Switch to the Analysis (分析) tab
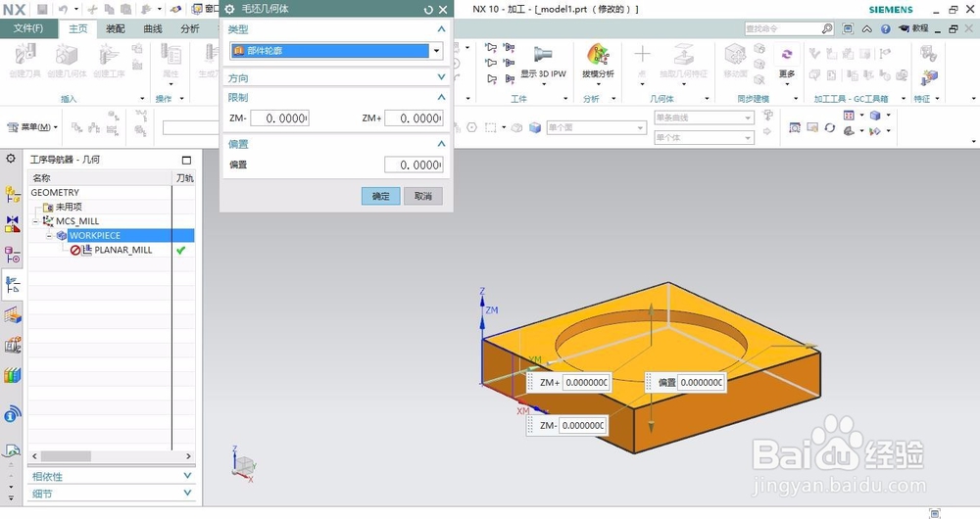980x519 pixels. pos(190,28)
